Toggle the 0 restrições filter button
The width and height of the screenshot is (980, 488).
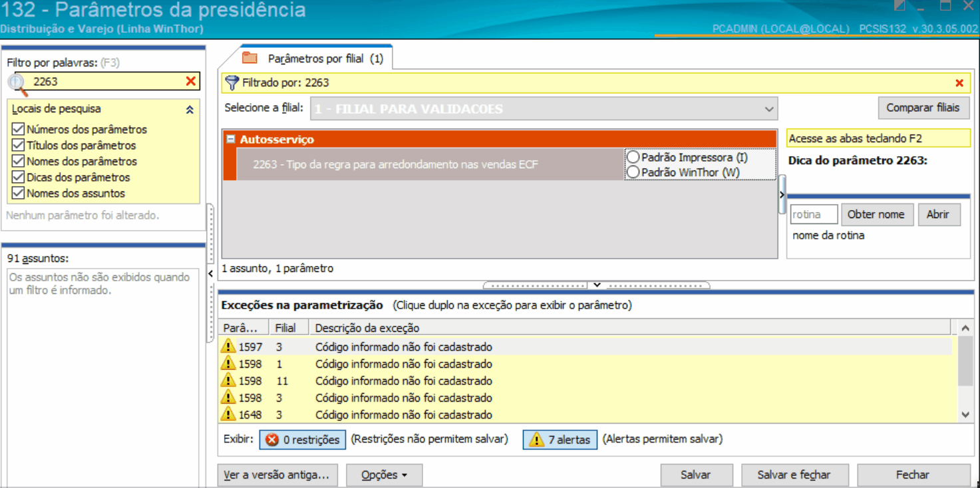303,439
